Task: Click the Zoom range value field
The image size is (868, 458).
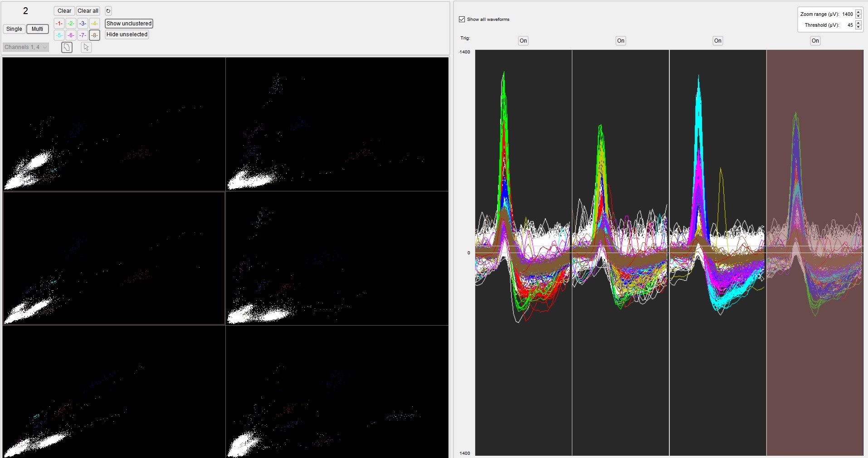Action: (848, 14)
